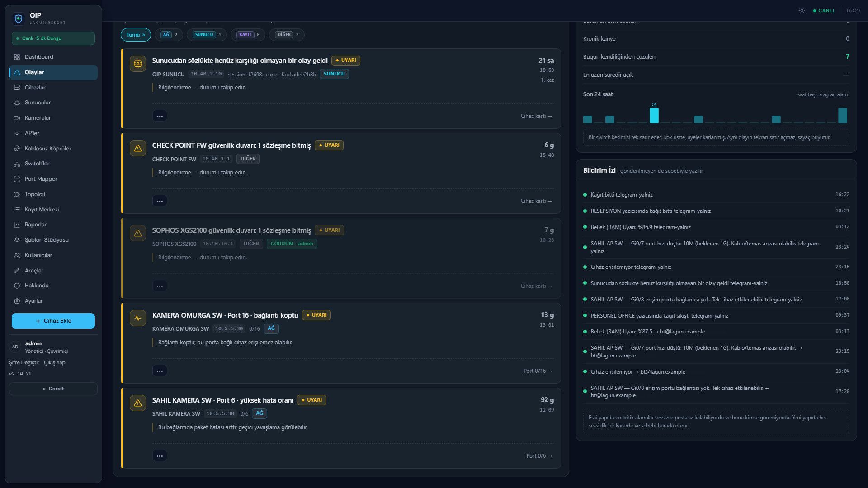Click the OIP shield logo
The image size is (868, 488).
(19, 19)
